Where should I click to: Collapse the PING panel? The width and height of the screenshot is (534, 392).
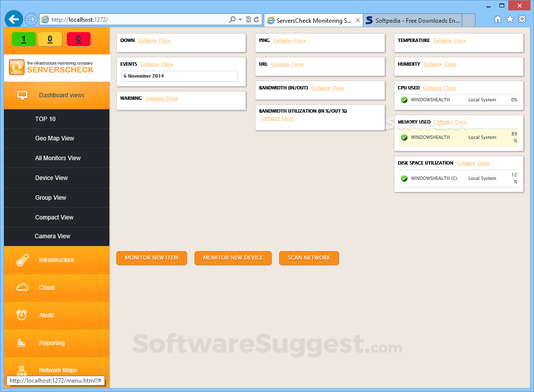[282, 40]
